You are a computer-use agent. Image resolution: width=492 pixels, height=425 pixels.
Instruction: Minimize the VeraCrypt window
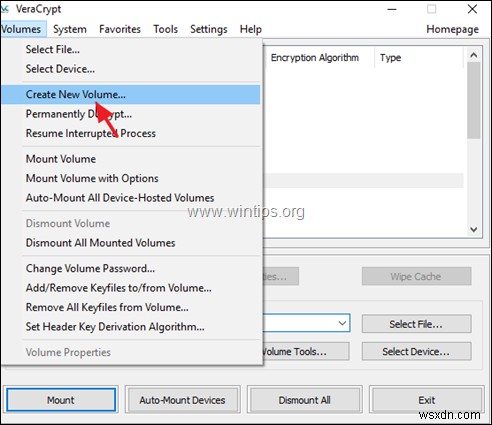coord(392,9)
